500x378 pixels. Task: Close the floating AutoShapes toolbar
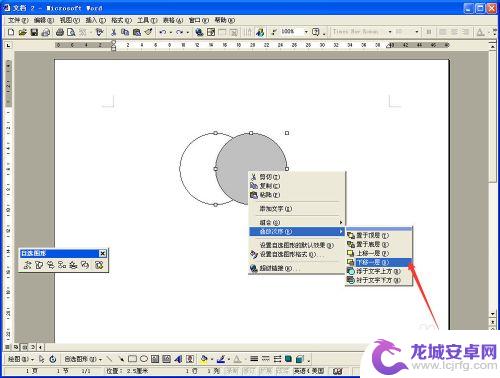pos(103,254)
